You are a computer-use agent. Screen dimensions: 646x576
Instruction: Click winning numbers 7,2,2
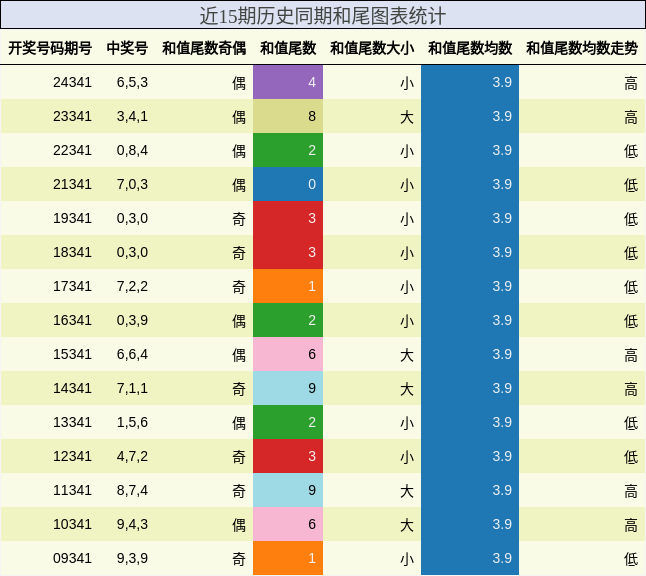132,286
